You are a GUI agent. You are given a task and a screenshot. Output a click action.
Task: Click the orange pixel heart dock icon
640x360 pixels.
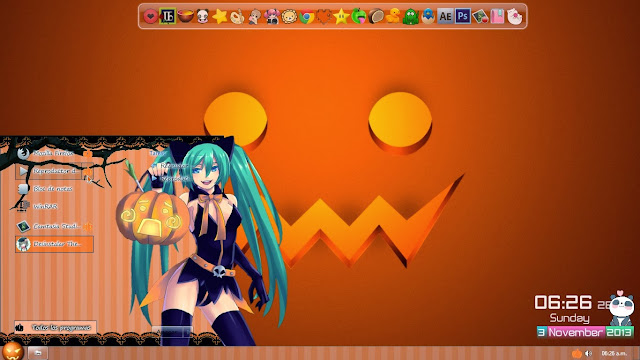[x=324, y=17]
